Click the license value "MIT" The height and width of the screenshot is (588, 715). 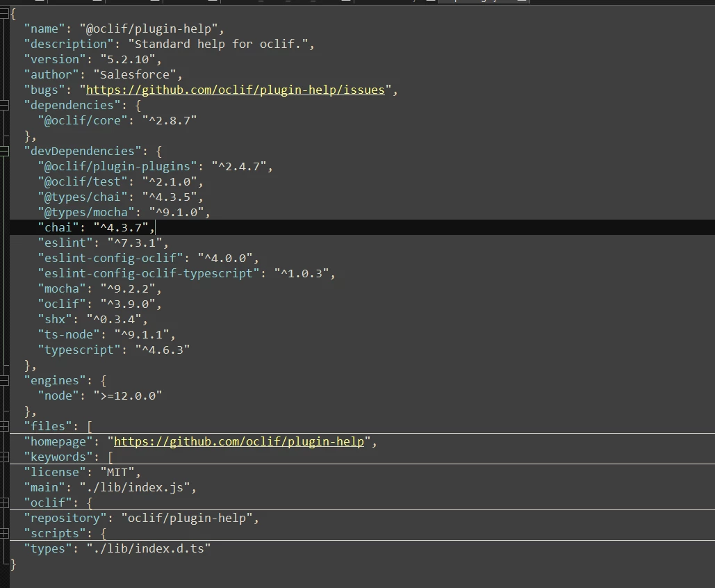click(117, 472)
